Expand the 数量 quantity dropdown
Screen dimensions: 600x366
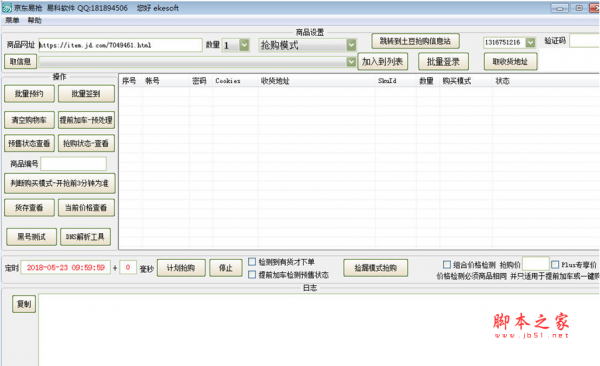pyautogui.click(x=244, y=45)
